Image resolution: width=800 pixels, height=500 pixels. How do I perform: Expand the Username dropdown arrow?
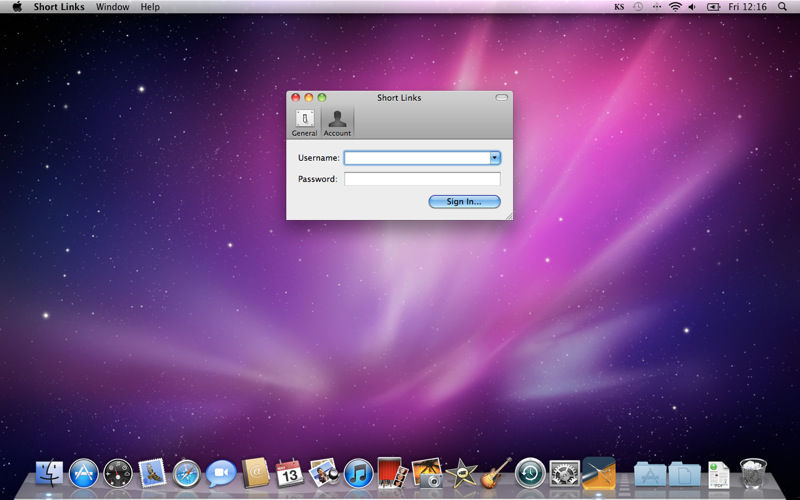(494, 158)
